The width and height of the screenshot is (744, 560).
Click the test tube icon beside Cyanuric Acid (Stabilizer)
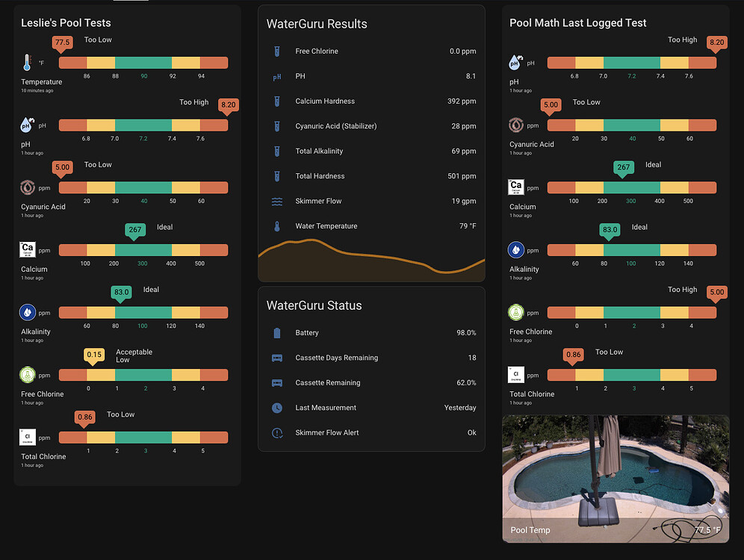click(277, 126)
